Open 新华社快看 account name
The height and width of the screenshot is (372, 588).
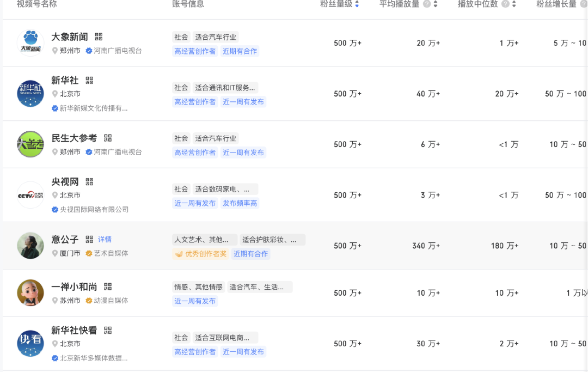point(74,331)
